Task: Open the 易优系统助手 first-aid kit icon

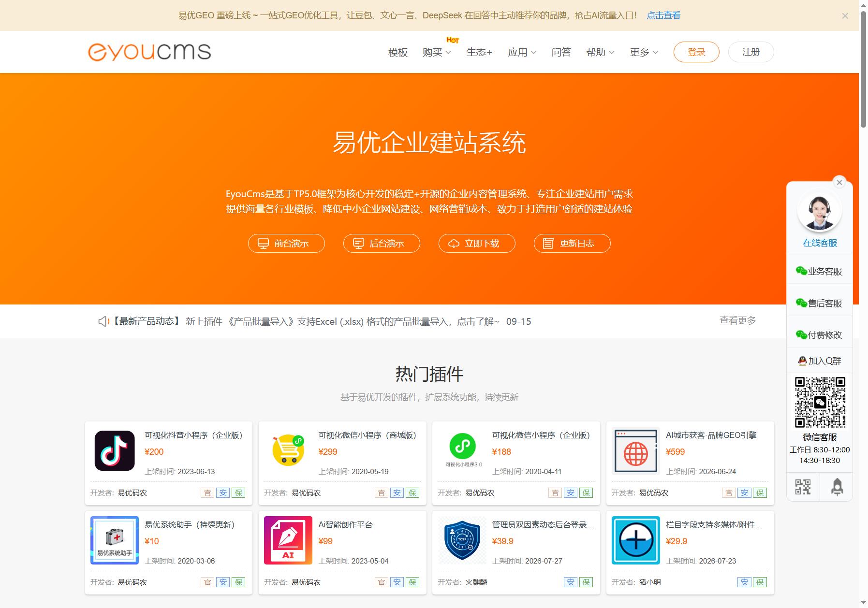Action: [x=115, y=540]
